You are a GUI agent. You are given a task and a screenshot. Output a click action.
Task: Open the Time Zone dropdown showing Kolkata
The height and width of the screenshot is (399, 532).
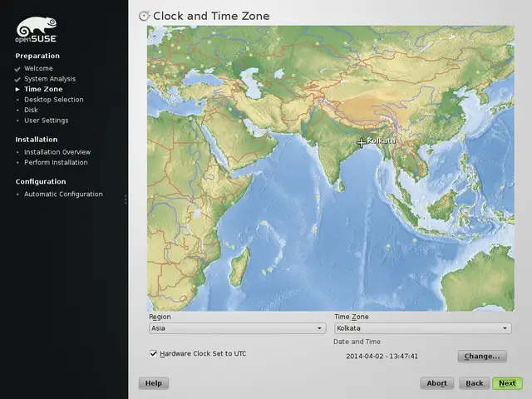click(423, 328)
